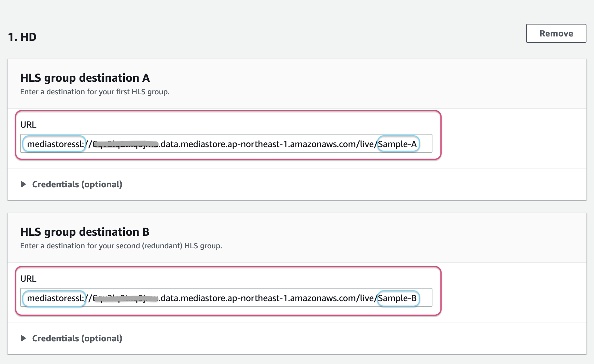
Task: Click "Sample-A" text in the first URL
Action: click(x=397, y=144)
